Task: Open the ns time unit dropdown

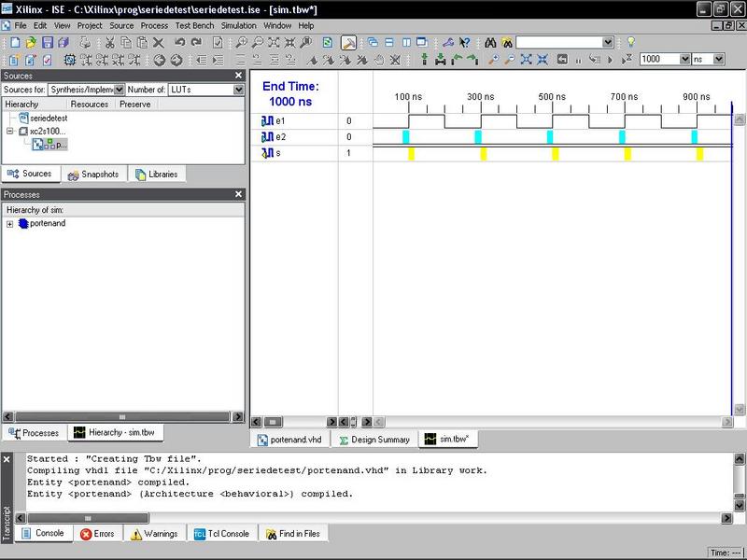Action: (x=719, y=59)
